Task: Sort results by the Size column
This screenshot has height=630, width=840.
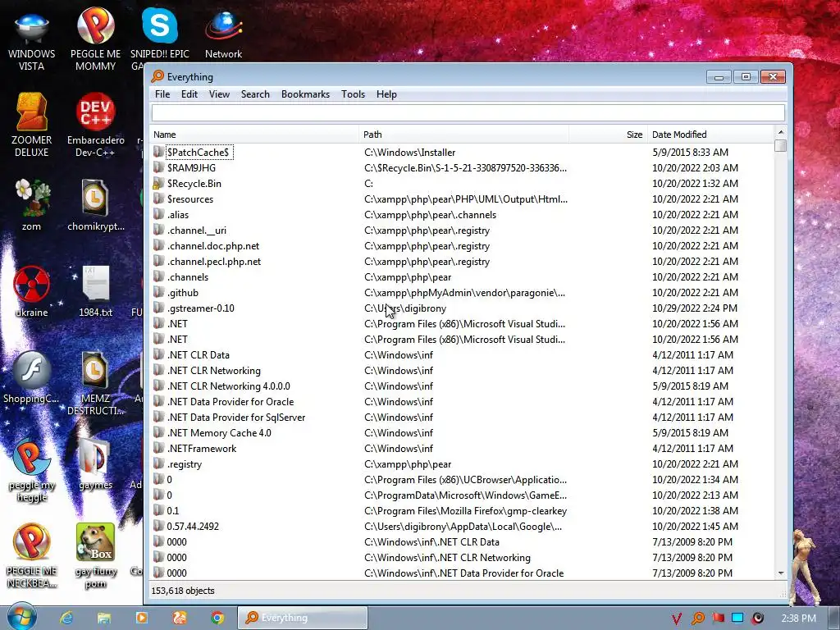Action: tap(608, 135)
